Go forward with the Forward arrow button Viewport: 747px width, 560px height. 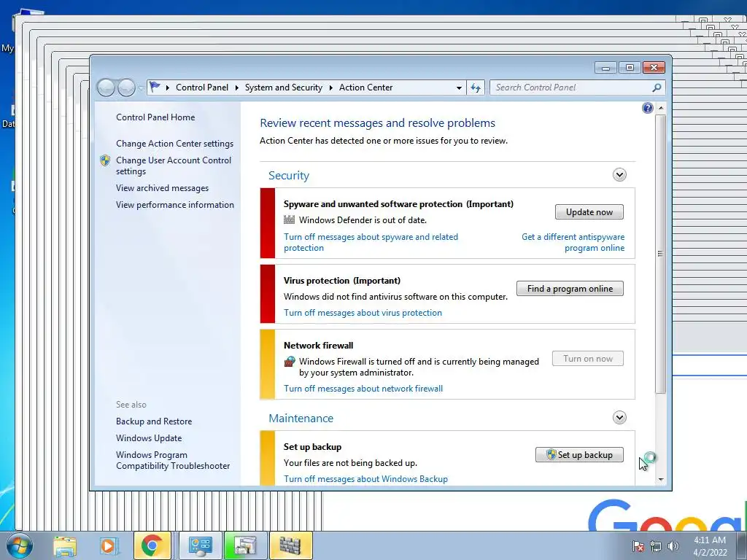pyautogui.click(x=126, y=87)
